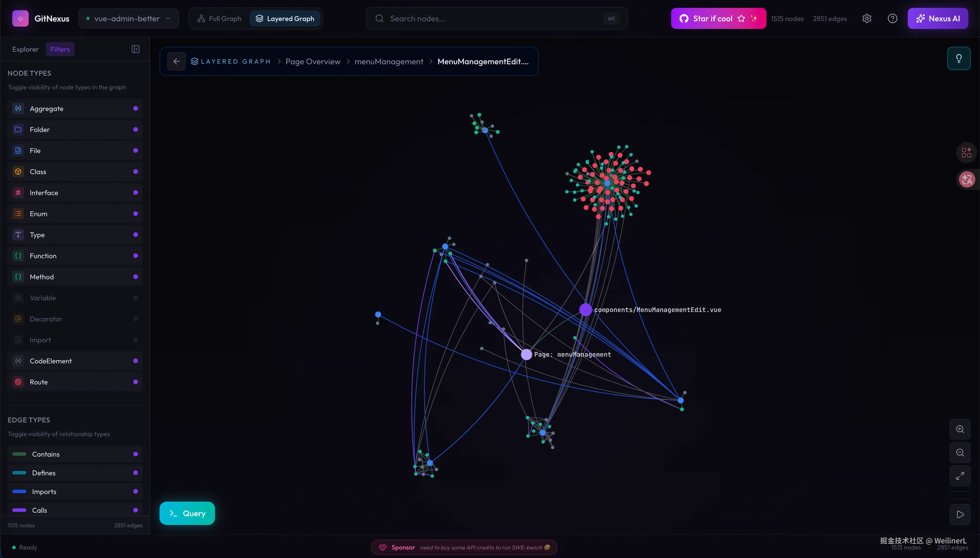Toggle Enum node visibility
Screen dimensions: 980x558
point(135,214)
